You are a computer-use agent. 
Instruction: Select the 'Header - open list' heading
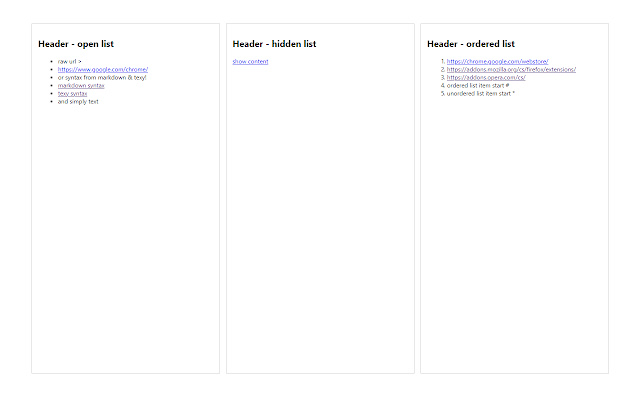coord(76,44)
